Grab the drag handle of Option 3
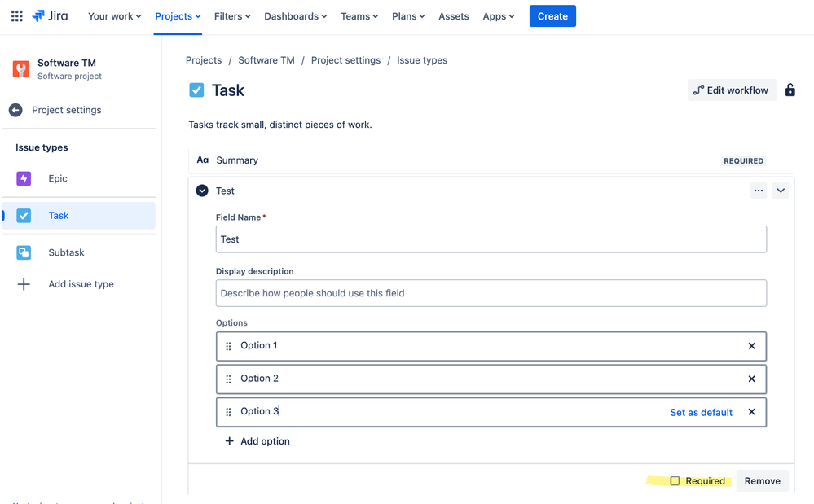The image size is (814, 504). point(228,412)
